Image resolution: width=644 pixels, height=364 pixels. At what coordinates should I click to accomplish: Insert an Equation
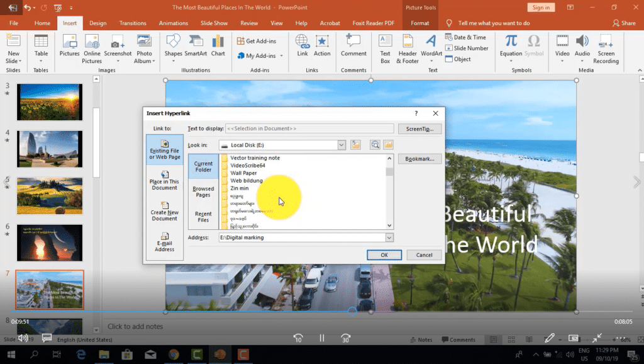511,49
